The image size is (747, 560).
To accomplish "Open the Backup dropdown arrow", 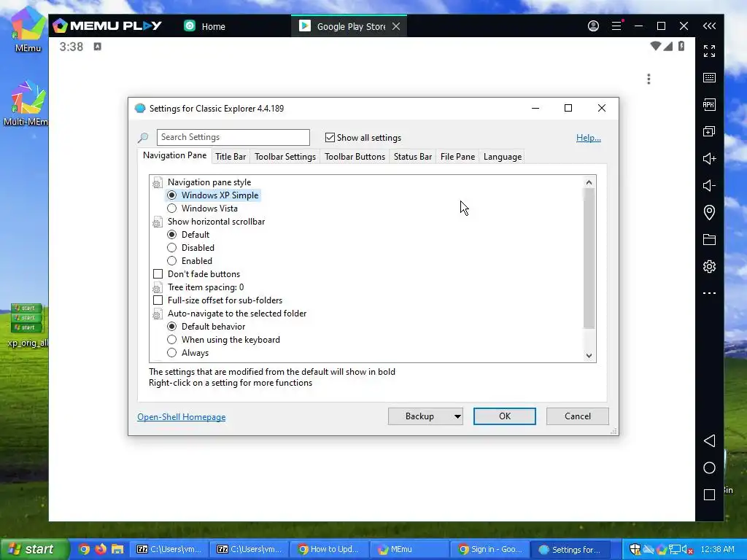I will click(x=457, y=416).
